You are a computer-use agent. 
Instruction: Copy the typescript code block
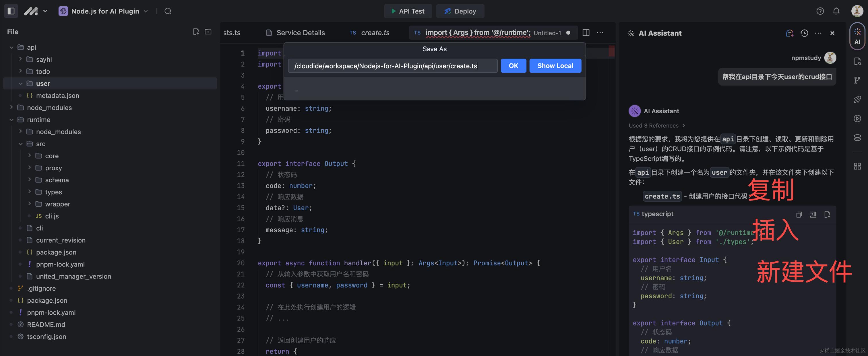pos(799,215)
